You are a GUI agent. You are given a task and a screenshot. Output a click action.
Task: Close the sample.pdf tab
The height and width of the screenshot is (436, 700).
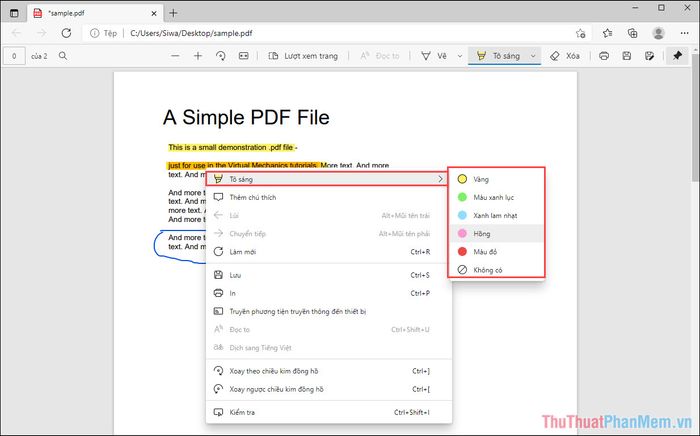click(x=154, y=13)
